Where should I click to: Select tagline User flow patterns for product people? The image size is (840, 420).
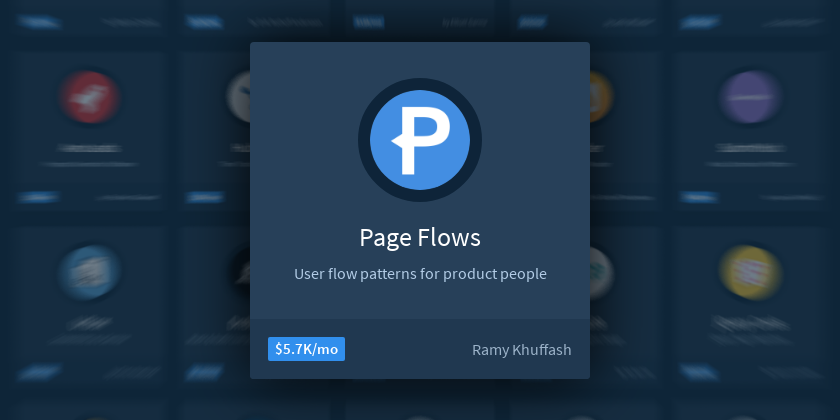click(420, 274)
